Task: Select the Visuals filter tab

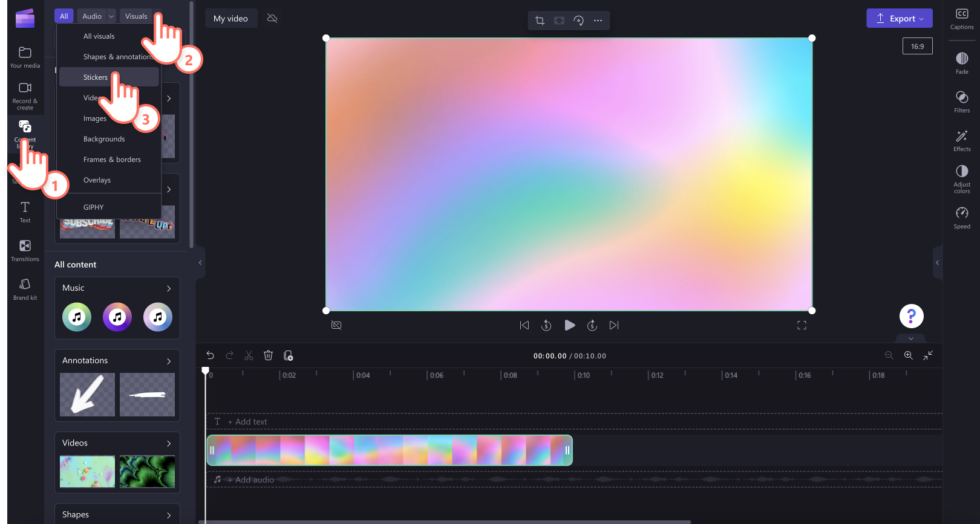Action: [x=136, y=16]
